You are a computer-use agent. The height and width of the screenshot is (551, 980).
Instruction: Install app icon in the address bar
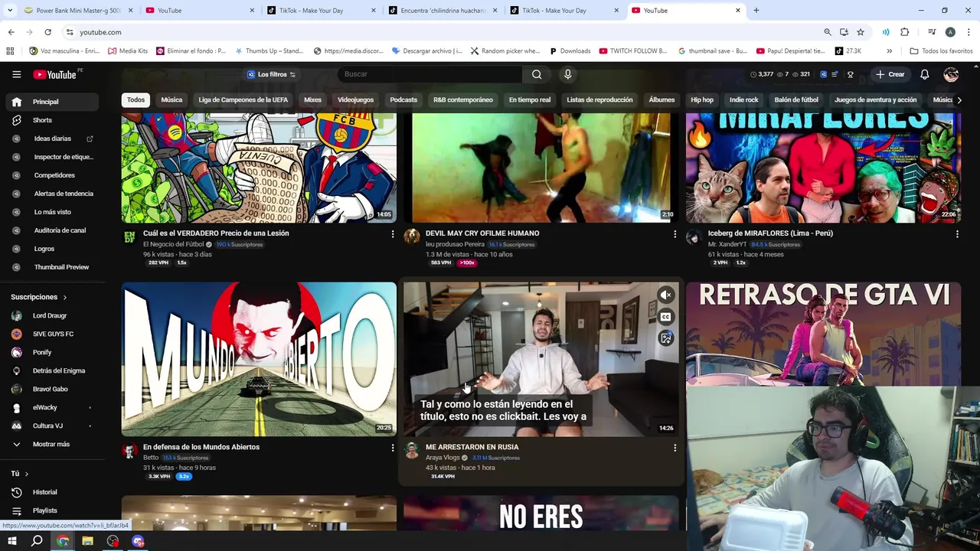tap(844, 32)
